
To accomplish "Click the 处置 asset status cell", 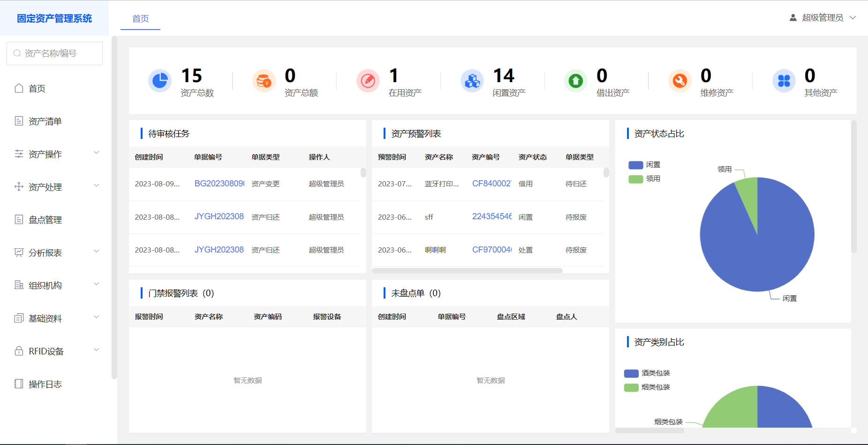I will coord(526,250).
